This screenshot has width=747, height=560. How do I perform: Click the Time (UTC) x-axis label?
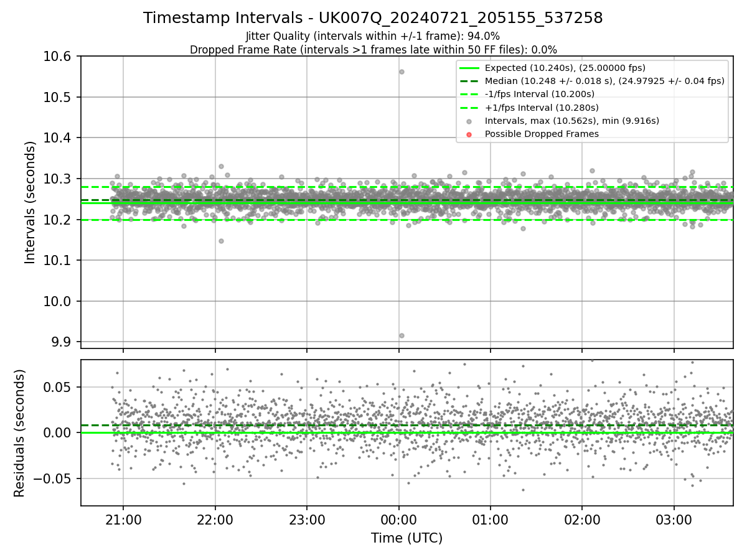coord(406,538)
